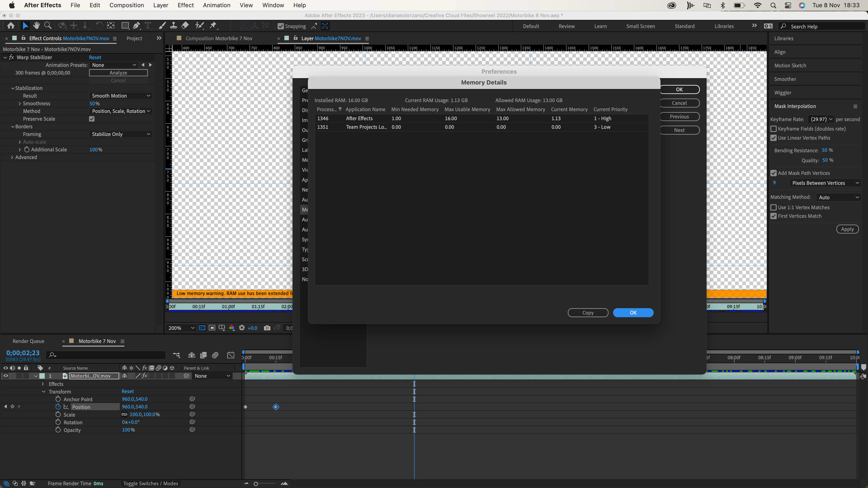Click the snapshot camera icon

click(267, 328)
